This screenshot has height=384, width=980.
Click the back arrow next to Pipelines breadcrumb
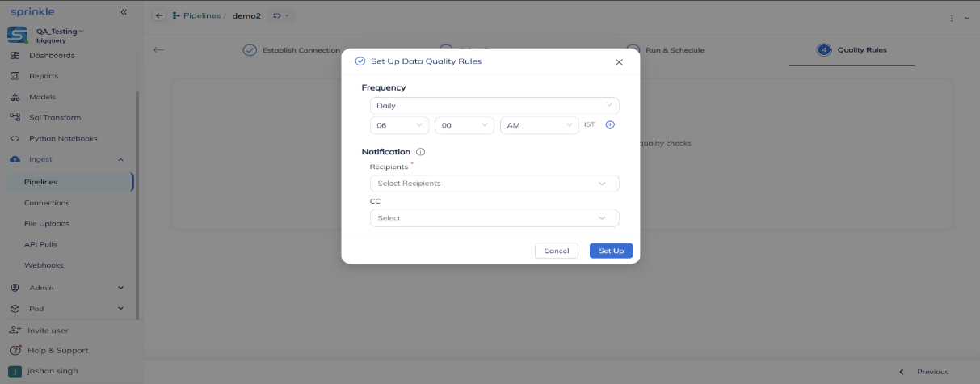click(159, 16)
